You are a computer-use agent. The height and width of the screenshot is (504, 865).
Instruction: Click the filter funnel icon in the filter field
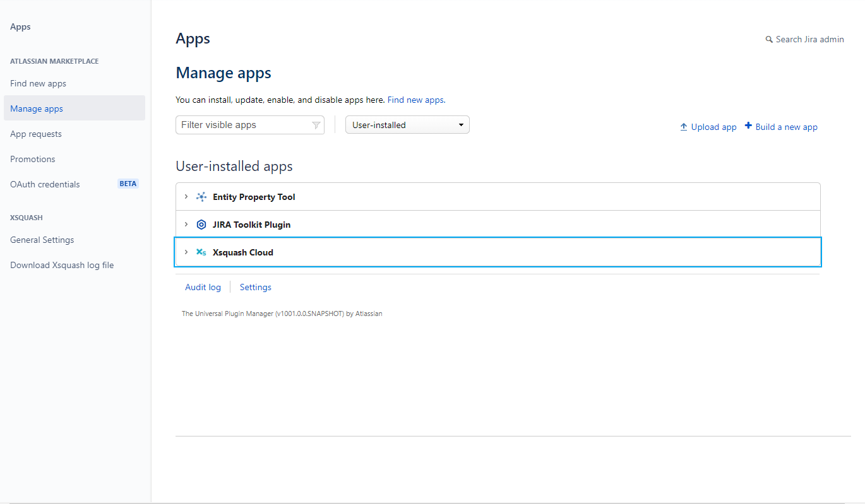(x=316, y=125)
